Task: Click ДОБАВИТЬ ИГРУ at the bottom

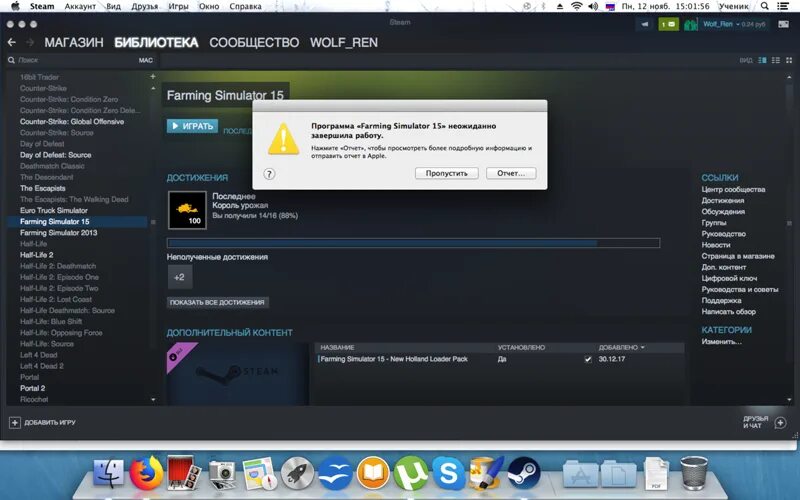Action: point(43,422)
